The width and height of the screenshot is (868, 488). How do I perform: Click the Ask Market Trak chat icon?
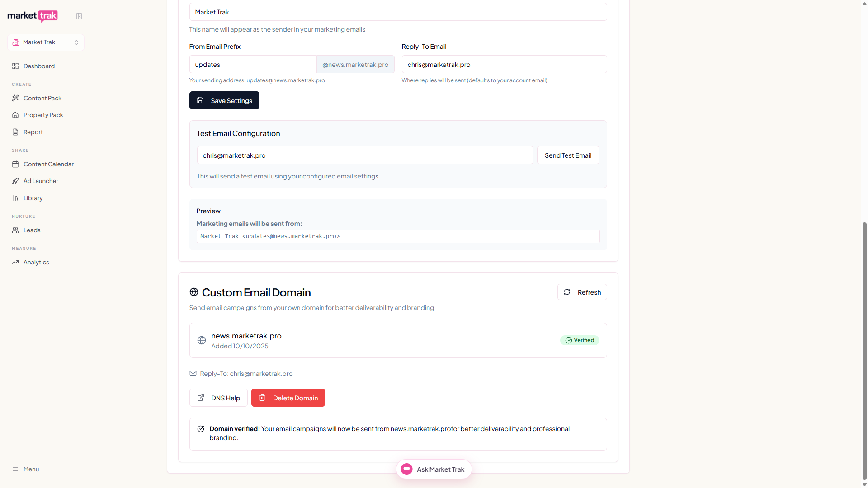click(407, 469)
